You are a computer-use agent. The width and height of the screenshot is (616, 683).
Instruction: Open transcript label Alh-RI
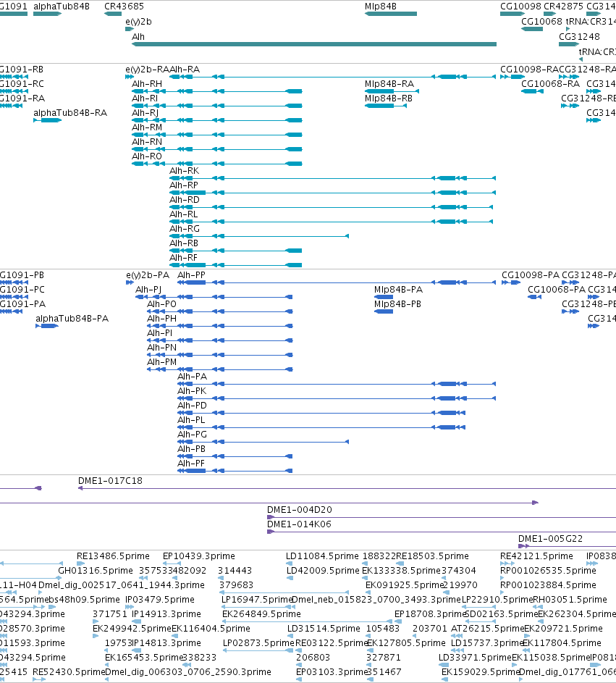(145, 98)
